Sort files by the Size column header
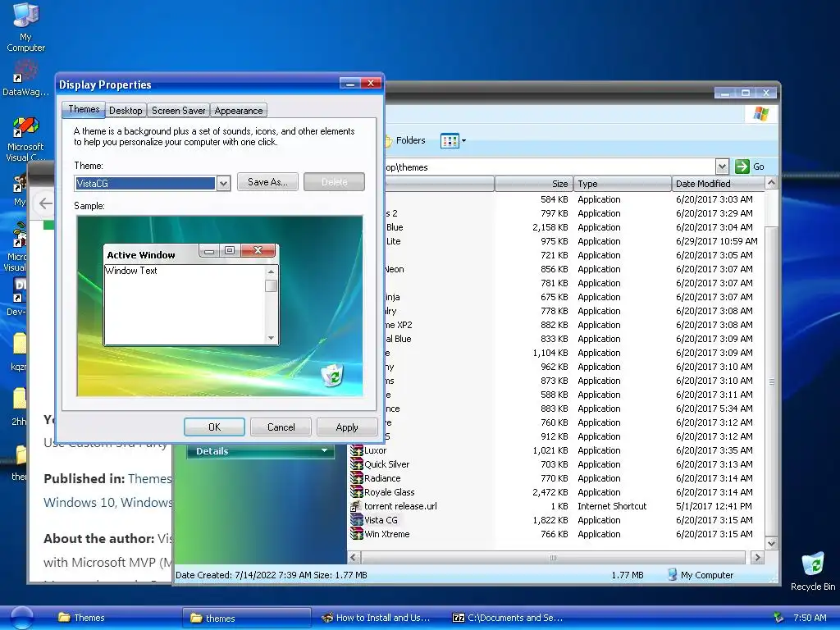 pos(533,184)
